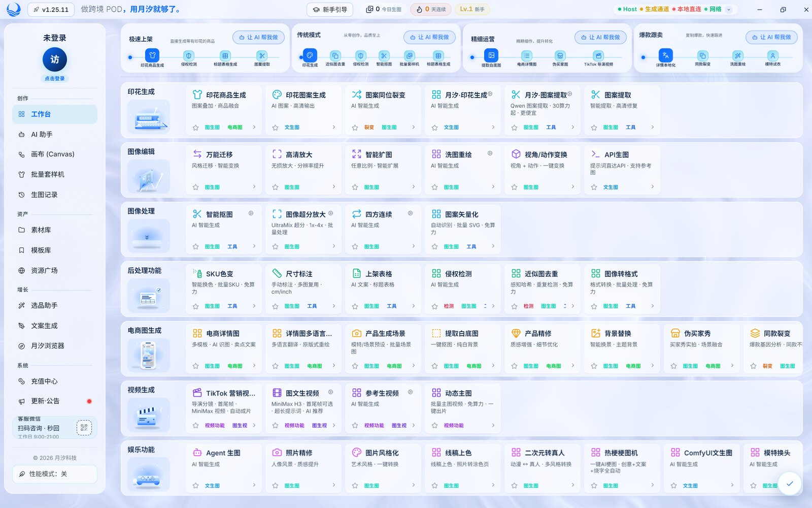The height and width of the screenshot is (508, 812).
Task: Click the 点击登录 link
Action: pyautogui.click(x=55, y=79)
